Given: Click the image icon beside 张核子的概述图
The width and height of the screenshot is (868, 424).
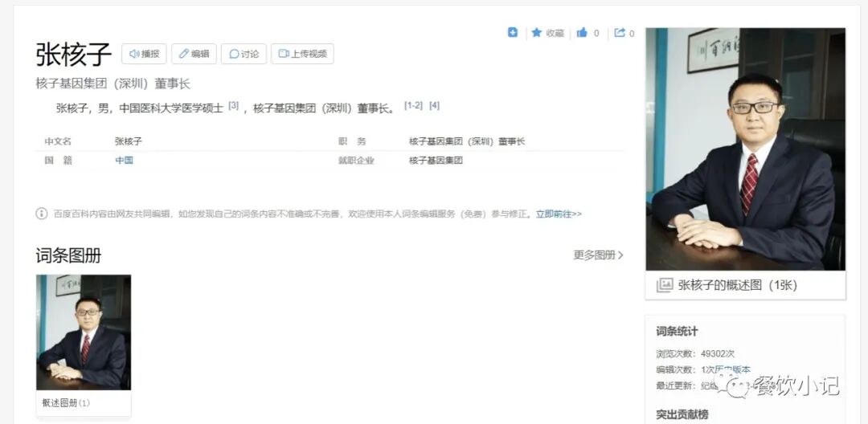Looking at the screenshot, I should [665, 285].
